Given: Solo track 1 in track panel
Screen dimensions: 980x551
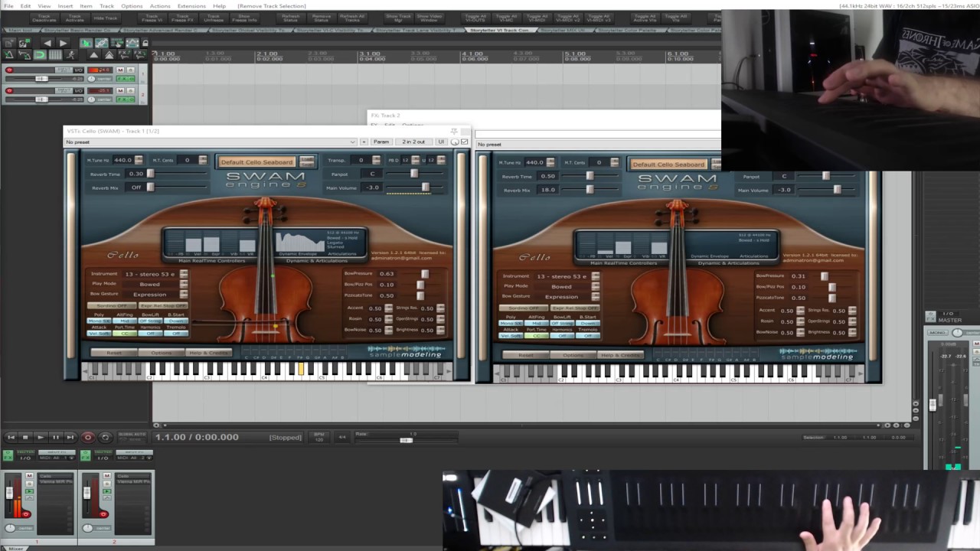Looking at the screenshot, I should tap(129, 70).
